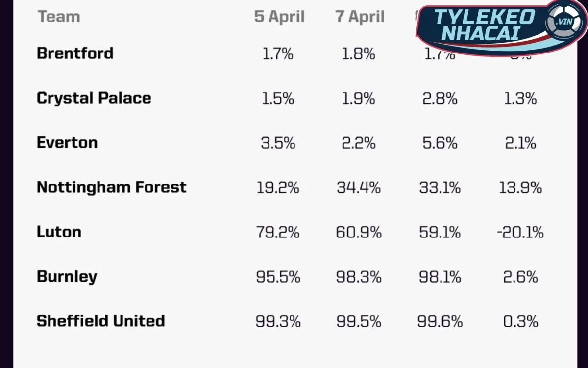Viewport: 588px width, 368px height.
Task: Select Sheffield United's 99.6% value
Action: coord(440,321)
